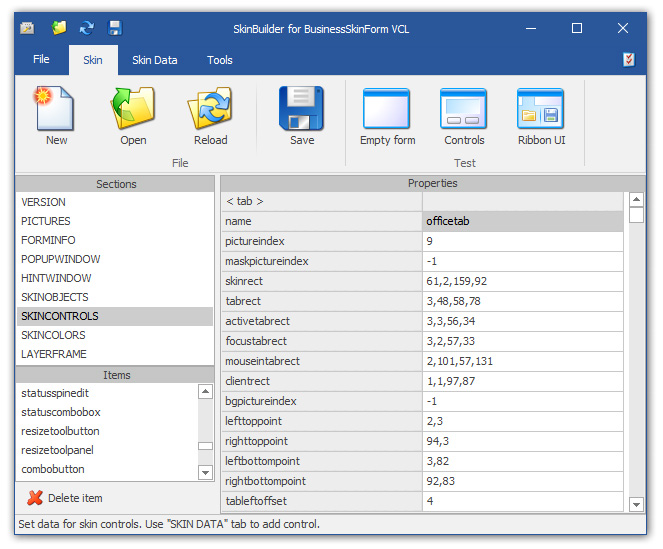Screen dimensions: 663x549
Task: Click Items list scroll up arrow
Action: tap(205, 392)
